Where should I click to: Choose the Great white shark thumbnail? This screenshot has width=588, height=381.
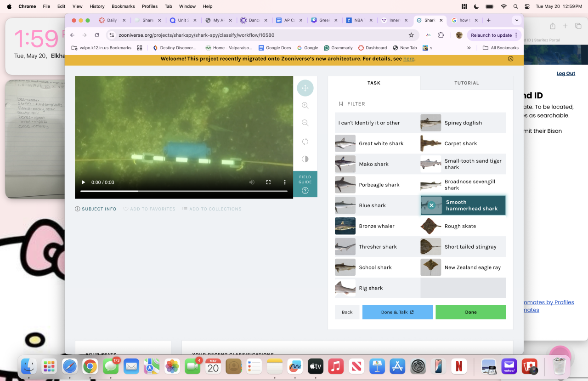[345, 143]
